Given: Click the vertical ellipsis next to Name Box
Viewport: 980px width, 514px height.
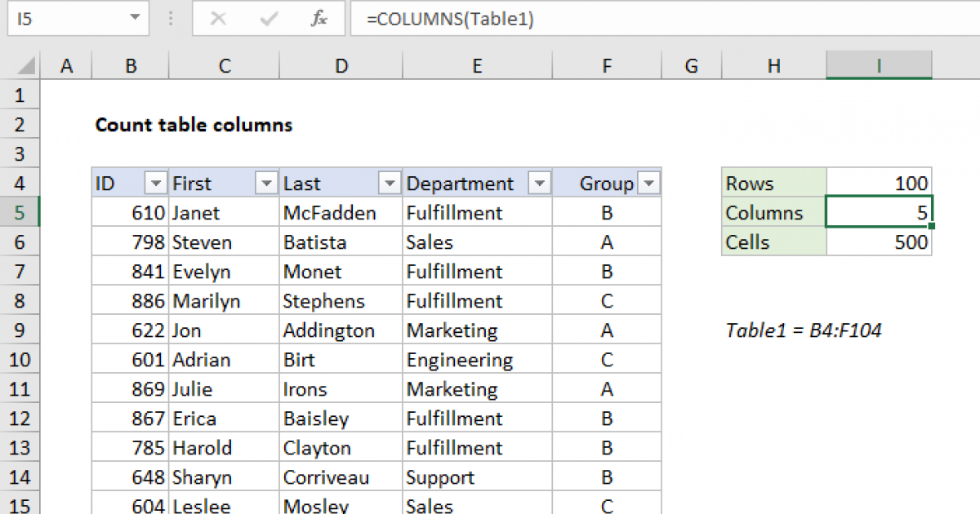Looking at the screenshot, I should 169,19.
